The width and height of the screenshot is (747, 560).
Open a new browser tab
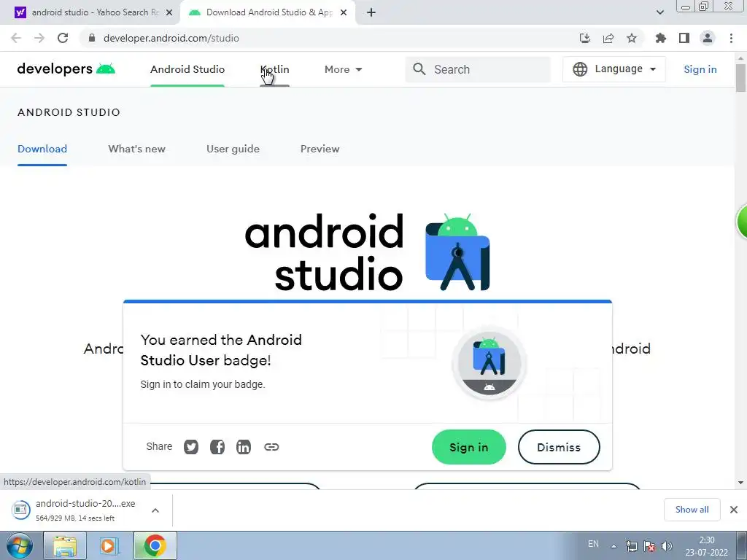point(371,12)
